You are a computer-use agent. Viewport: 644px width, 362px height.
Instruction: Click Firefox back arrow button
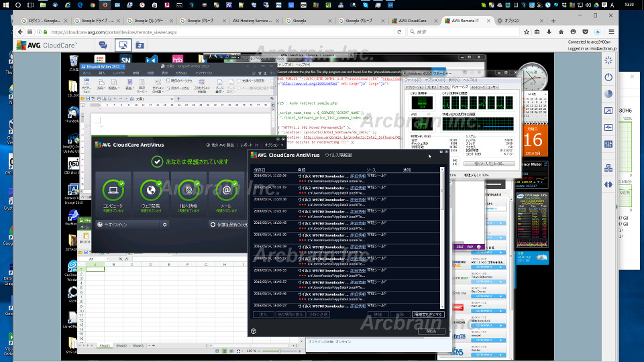point(20,32)
